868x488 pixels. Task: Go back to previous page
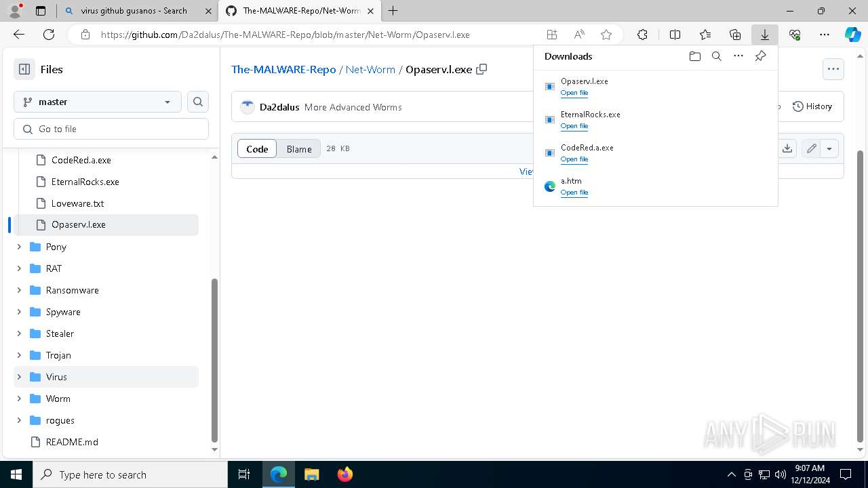(x=19, y=35)
